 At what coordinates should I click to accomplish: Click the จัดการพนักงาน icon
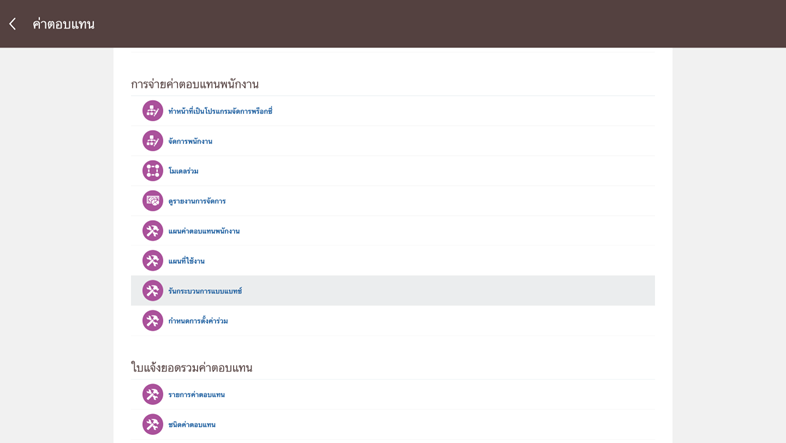tap(152, 141)
